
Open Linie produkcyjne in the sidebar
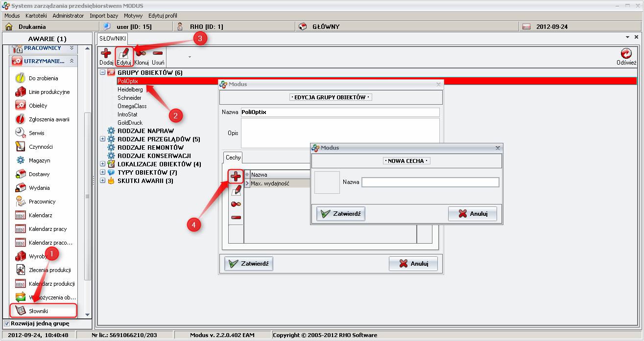pyautogui.click(x=49, y=92)
